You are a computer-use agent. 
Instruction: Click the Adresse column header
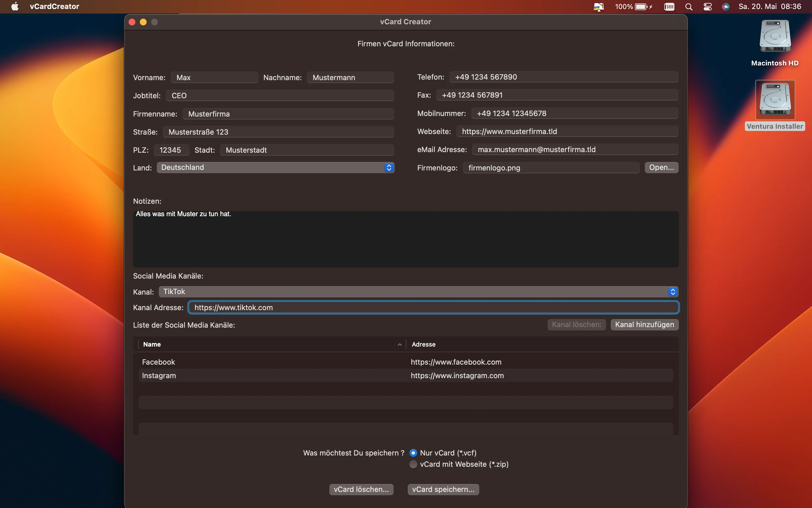tap(423, 344)
